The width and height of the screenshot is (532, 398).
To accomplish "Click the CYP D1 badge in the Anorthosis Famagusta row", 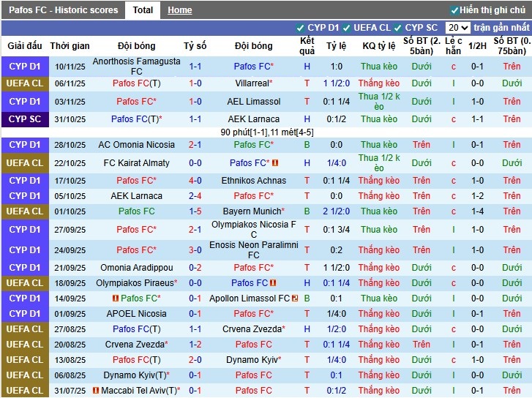I will coord(25,67).
